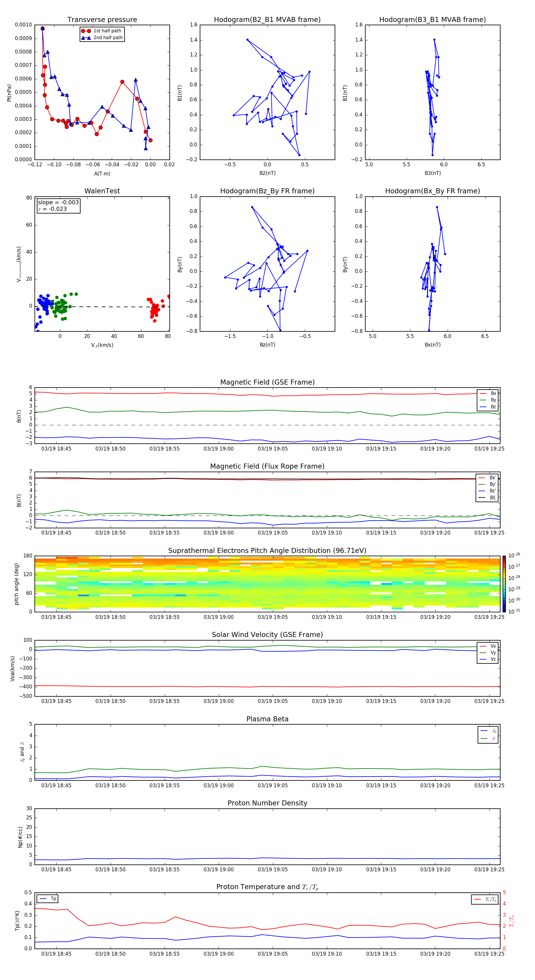This screenshot has height=980, width=535.
Task: Click the Tp legend entry
Action: point(48,899)
